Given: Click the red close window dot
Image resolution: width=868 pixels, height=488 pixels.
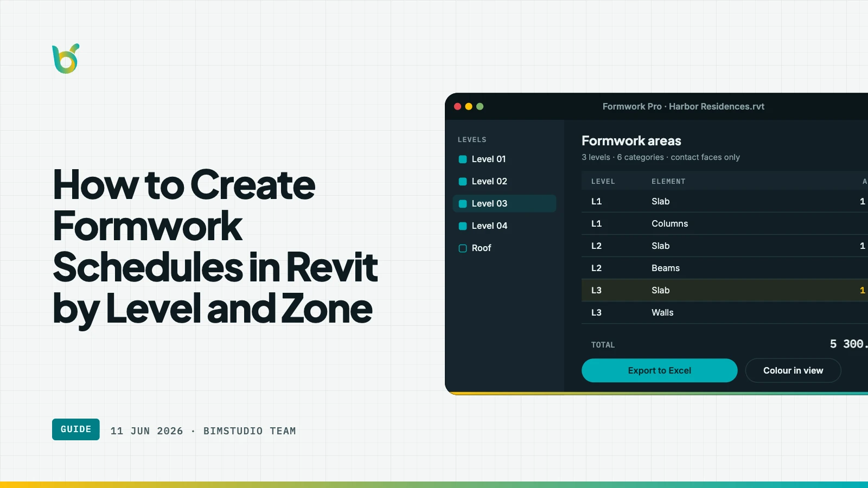Looking at the screenshot, I should tap(457, 106).
